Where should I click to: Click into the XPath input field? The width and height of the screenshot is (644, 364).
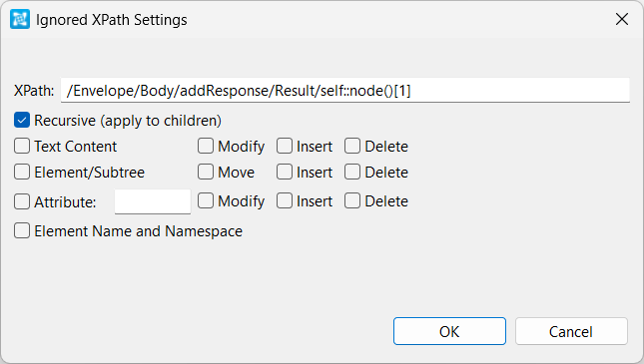(x=345, y=91)
